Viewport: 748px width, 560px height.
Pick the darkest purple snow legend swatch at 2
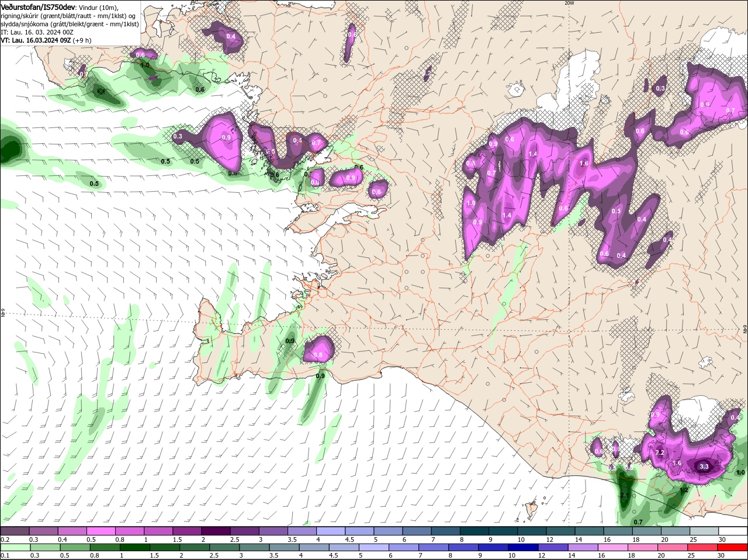coord(216,531)
